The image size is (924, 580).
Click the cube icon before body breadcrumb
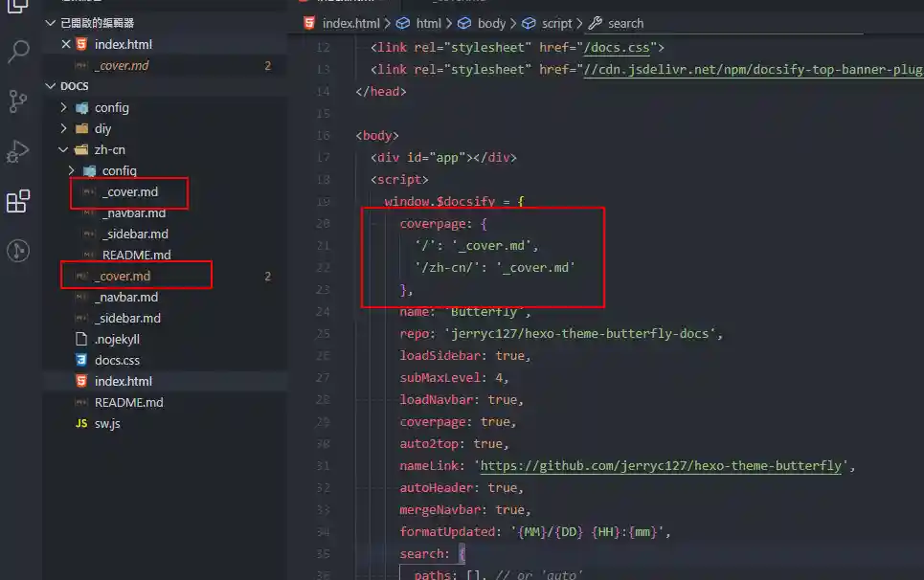(x=464, y=24)
